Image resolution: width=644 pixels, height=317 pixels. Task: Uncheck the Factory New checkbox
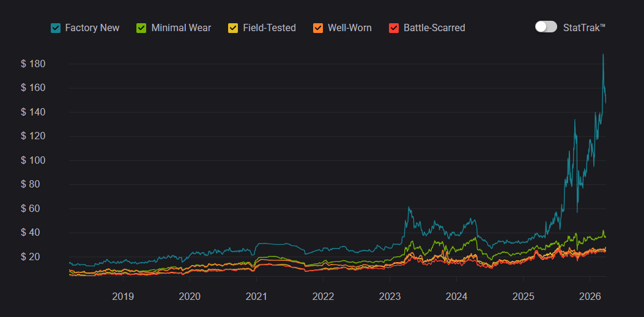[56, 28]
